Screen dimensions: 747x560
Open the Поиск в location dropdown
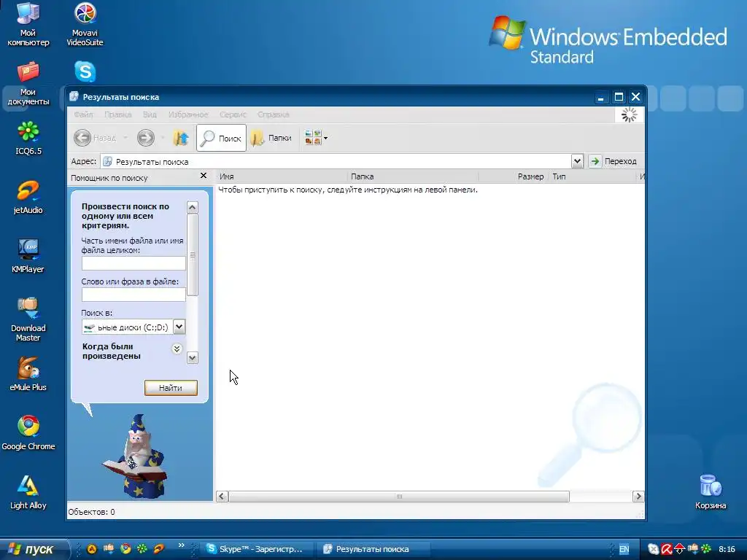click(179, 327)
